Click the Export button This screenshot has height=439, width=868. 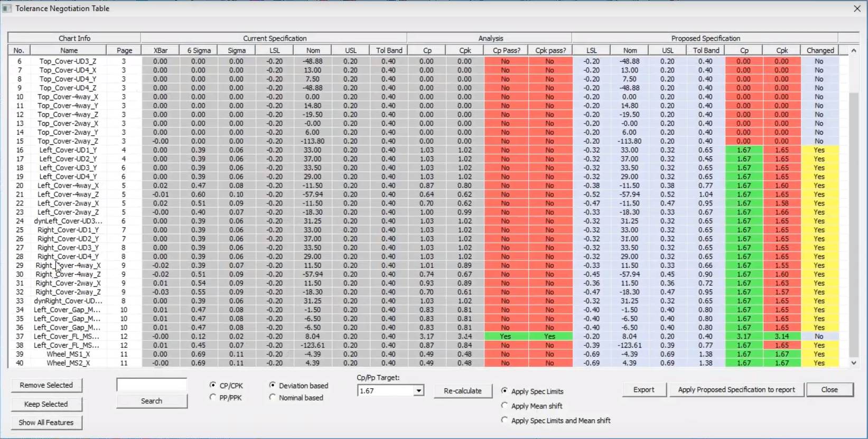coord(643,390)
